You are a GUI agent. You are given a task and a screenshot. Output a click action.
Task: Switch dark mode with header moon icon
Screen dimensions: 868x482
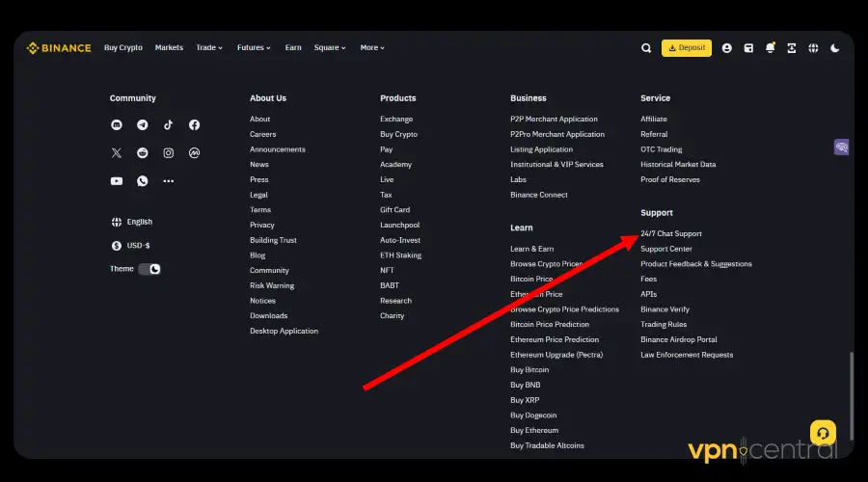(x=835, y=48)
